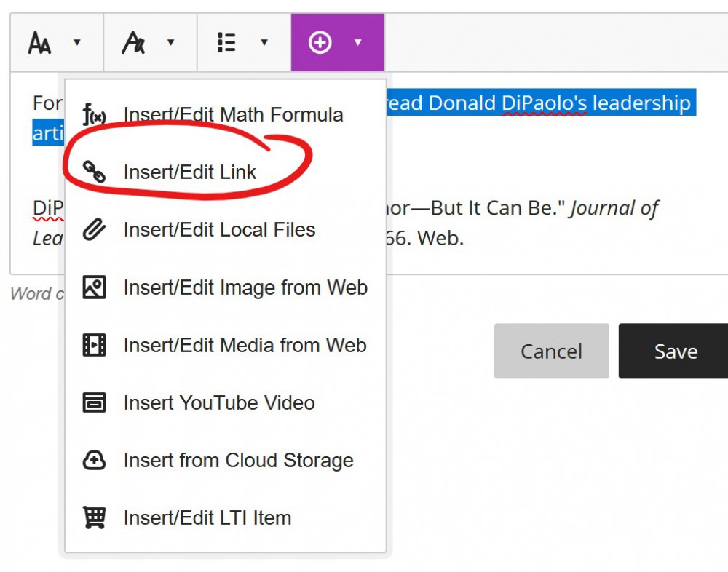Image resolution: width=728 pixels, height=572 pixels.
Task: Click the bullet list icon in toolbar
Action: pyautogui.click(x=226, y=43)
